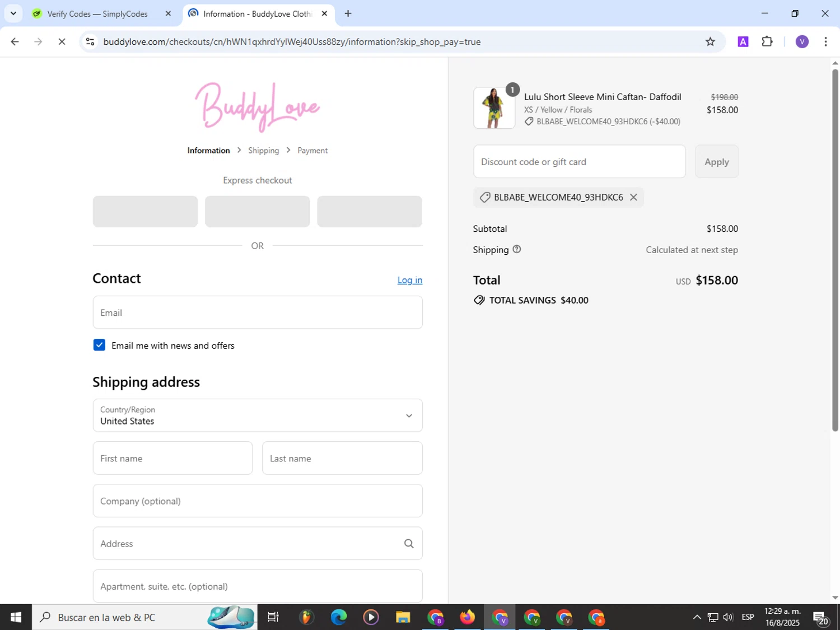Open Task View in the taskbar

(x=273, y=617)
